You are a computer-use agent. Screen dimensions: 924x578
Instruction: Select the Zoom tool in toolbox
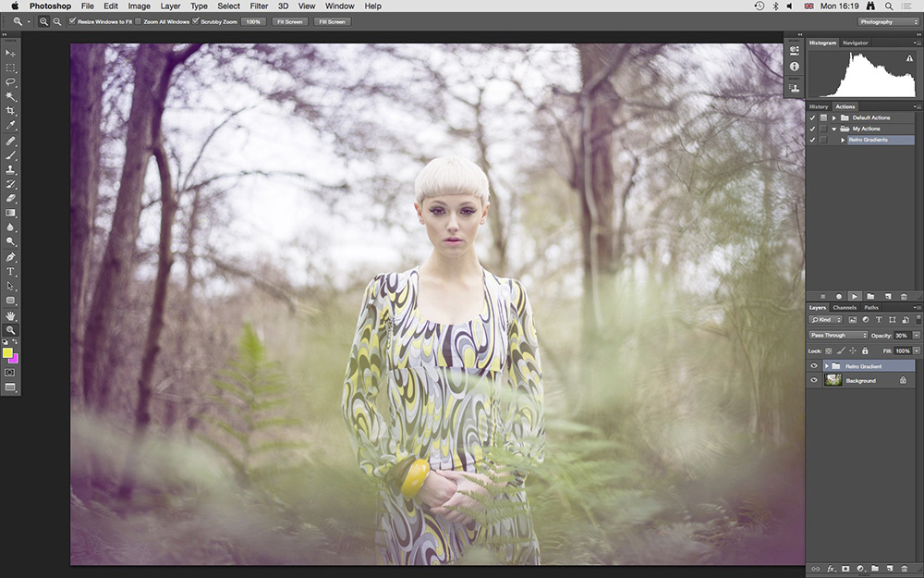[10, 330]
